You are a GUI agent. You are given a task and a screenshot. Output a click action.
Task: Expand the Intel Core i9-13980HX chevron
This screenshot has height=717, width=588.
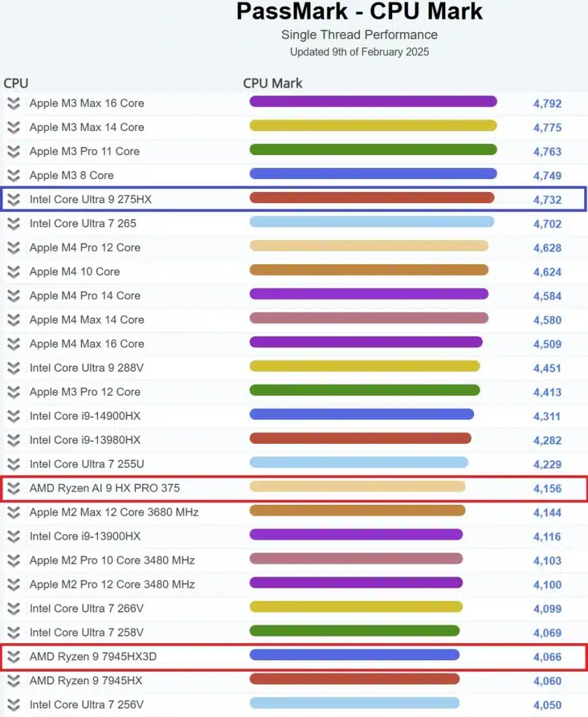(x=14, y=440)
